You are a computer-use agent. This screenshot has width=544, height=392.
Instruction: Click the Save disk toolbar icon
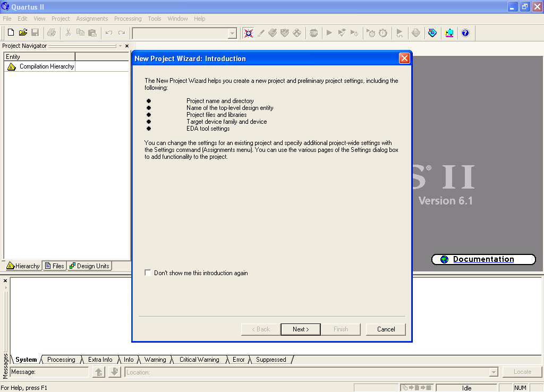pos(35,33)
